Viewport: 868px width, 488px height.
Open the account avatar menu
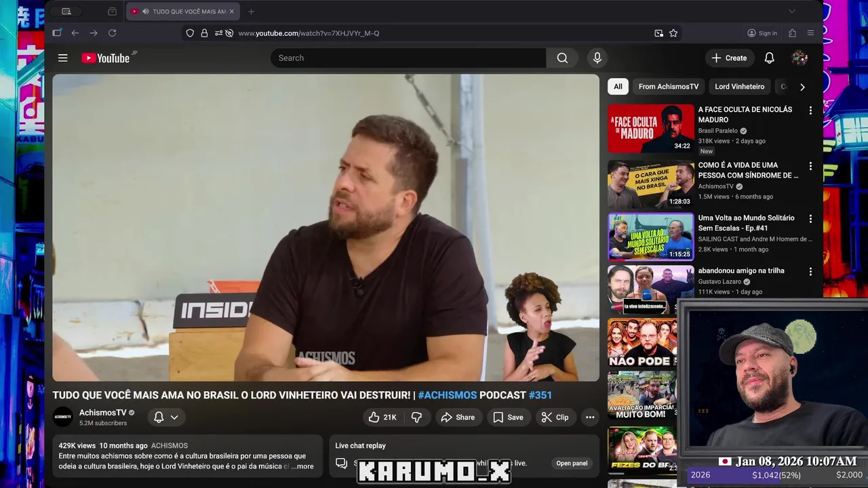click(x=800, y=58)
